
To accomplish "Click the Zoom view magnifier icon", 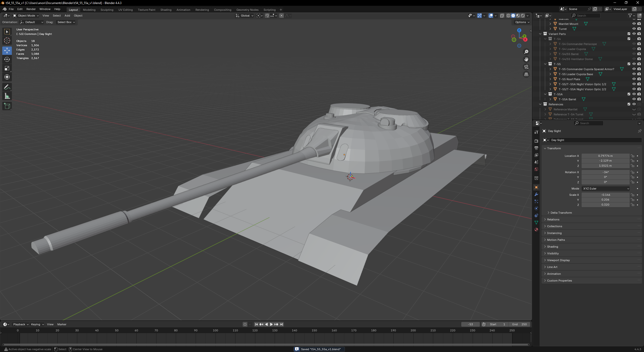I will click(x=526, y=52).
